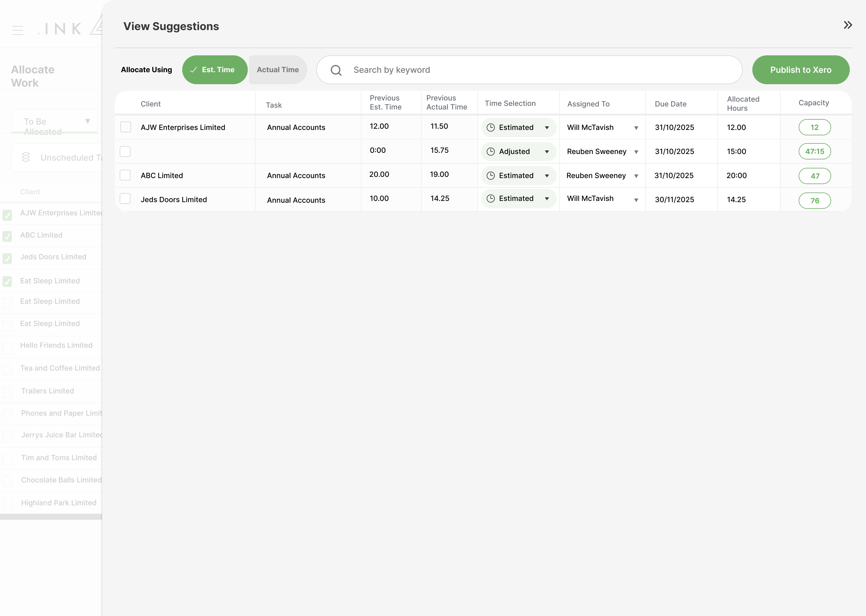Click capacity badge 12
The width and height of the screenshot is (866, 616).
(x=815, y=128)
